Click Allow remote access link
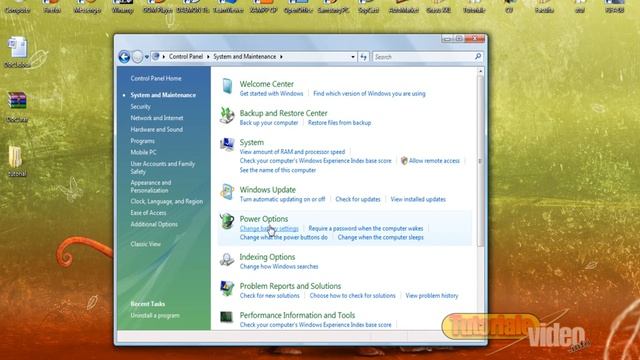 434,161
